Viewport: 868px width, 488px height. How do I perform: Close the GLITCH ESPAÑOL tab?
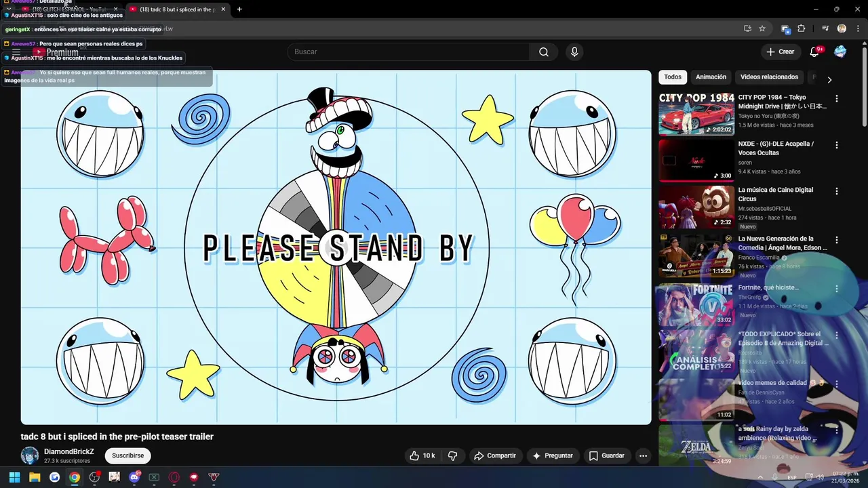[115, 9]
